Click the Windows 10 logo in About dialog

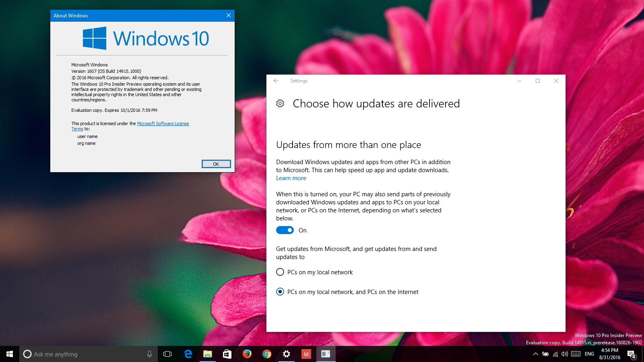(146, 39)
